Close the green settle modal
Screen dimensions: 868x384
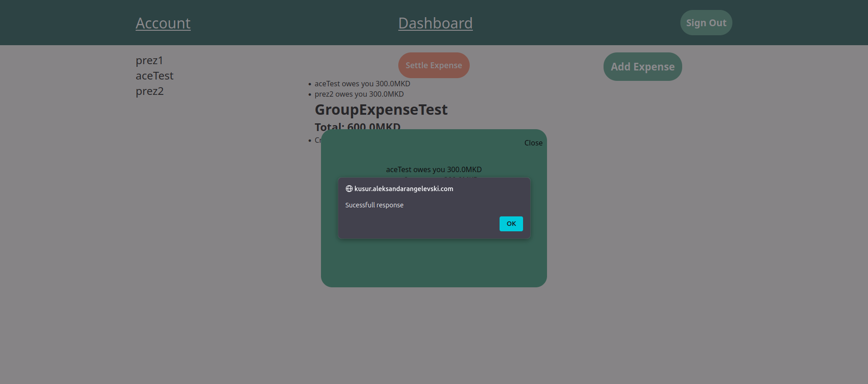tap(533, 143)
